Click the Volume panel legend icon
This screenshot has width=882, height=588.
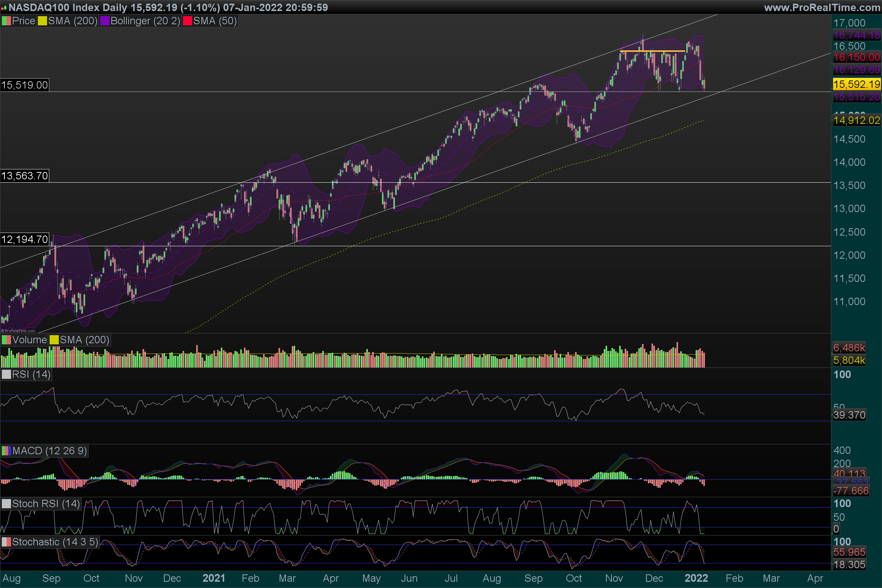(x=6, y=340)
